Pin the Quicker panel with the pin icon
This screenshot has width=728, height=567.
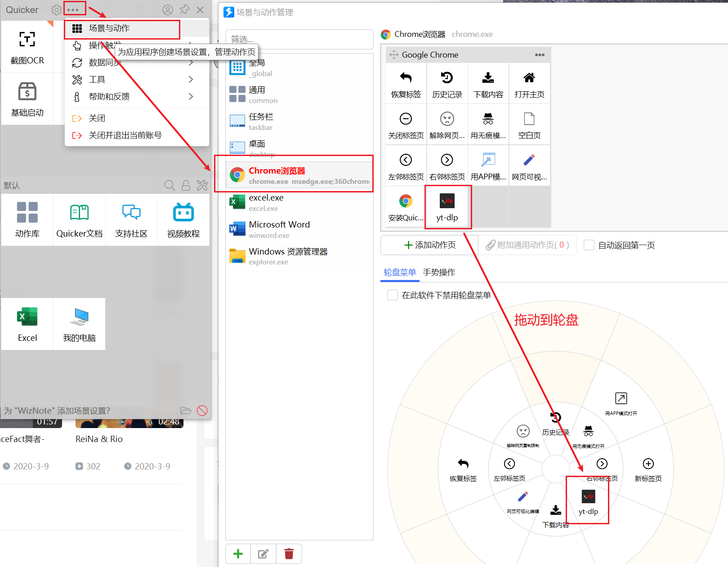pyautogui.click(x=184, y=9)
